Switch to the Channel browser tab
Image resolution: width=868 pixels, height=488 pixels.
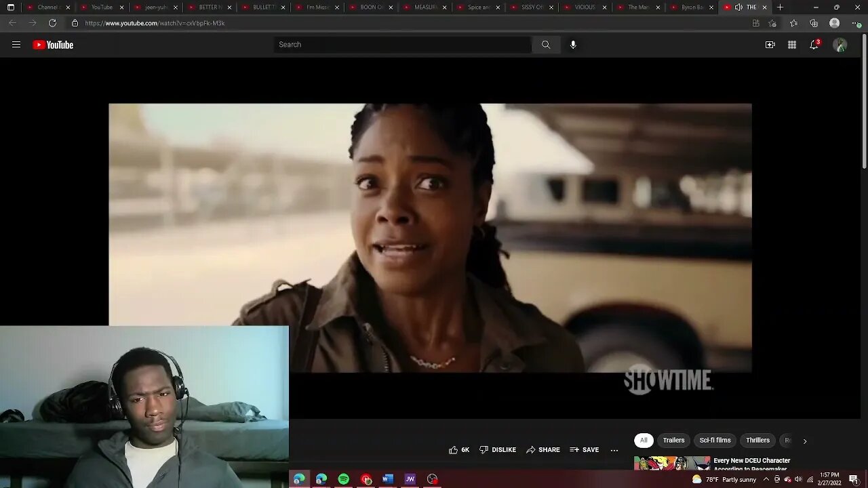[x=48, y=7]
